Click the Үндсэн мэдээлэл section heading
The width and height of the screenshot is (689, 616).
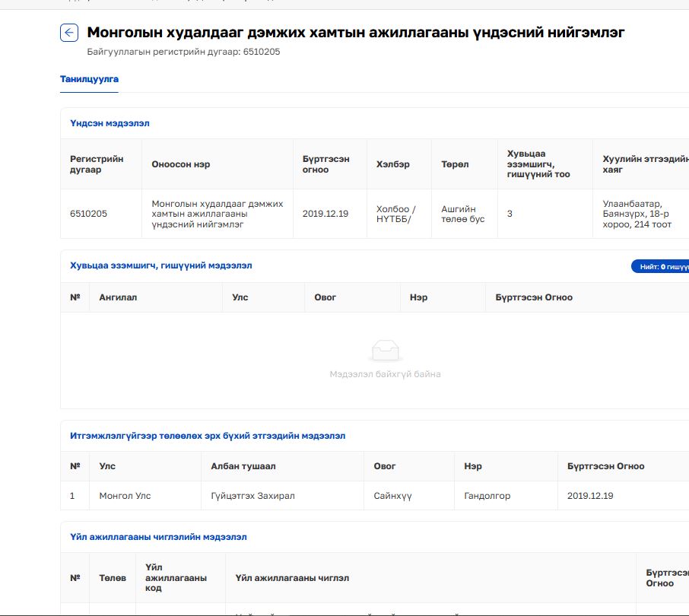tap(110, 123)
